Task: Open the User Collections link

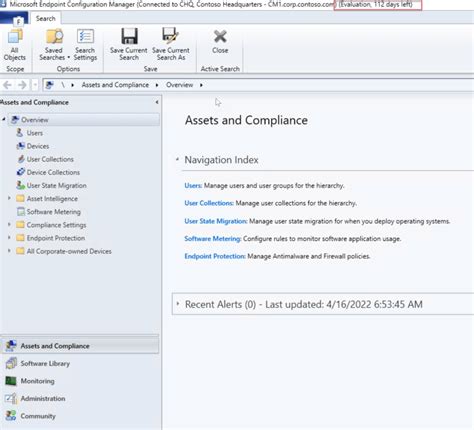Action: (209, 203)
